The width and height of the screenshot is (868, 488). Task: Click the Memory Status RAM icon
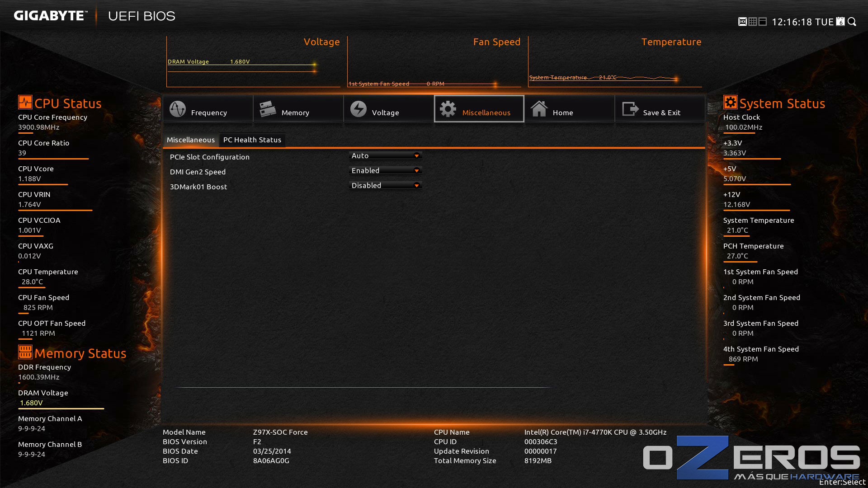click(25, 352)
